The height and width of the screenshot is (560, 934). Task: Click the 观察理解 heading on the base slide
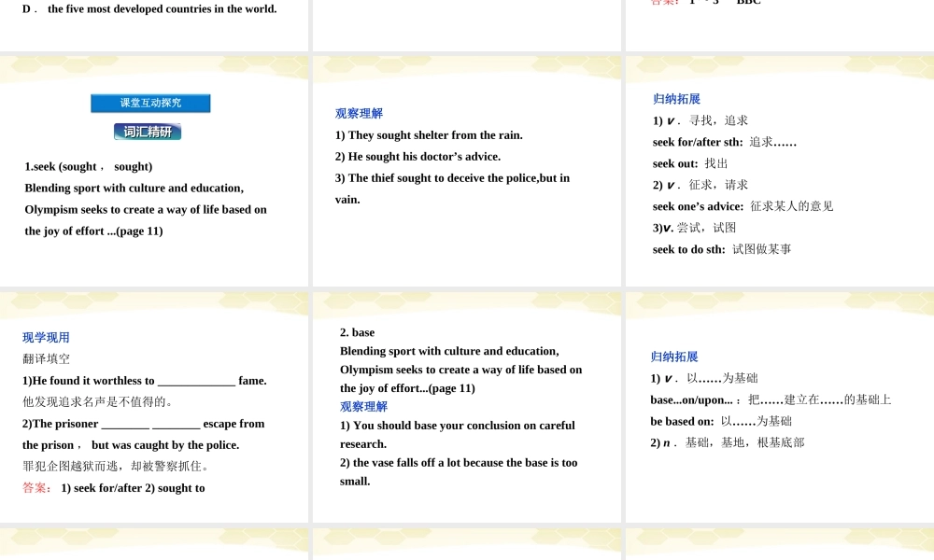click(x=364, y=406)
